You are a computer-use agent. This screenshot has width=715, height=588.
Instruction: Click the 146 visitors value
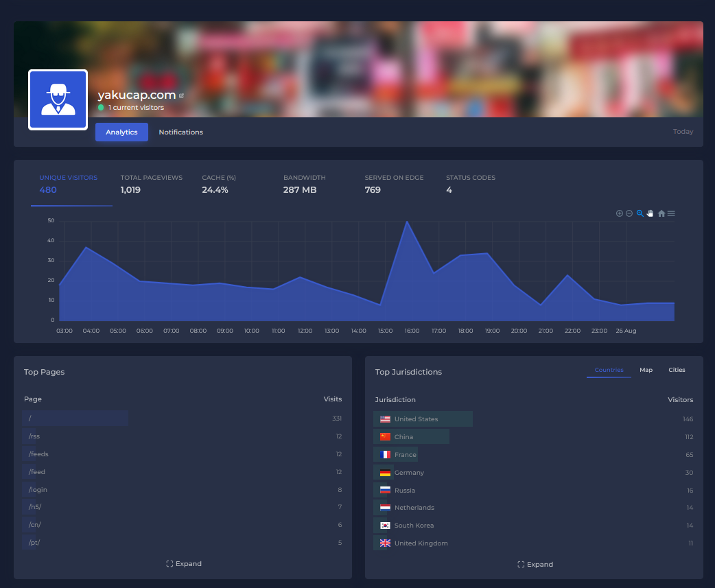coord(688,419)
